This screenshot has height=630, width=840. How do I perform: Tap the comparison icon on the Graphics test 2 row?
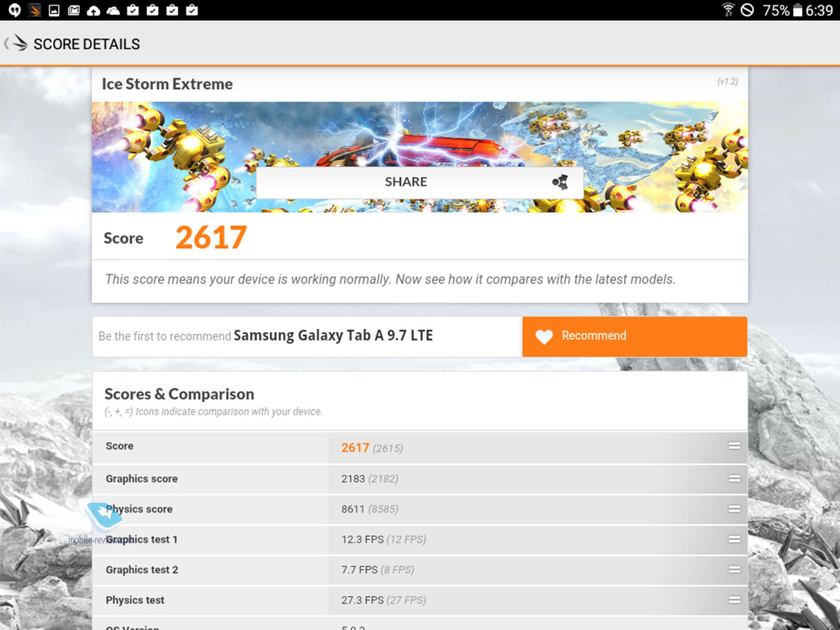pyautogui.click(x=734, y=570)
